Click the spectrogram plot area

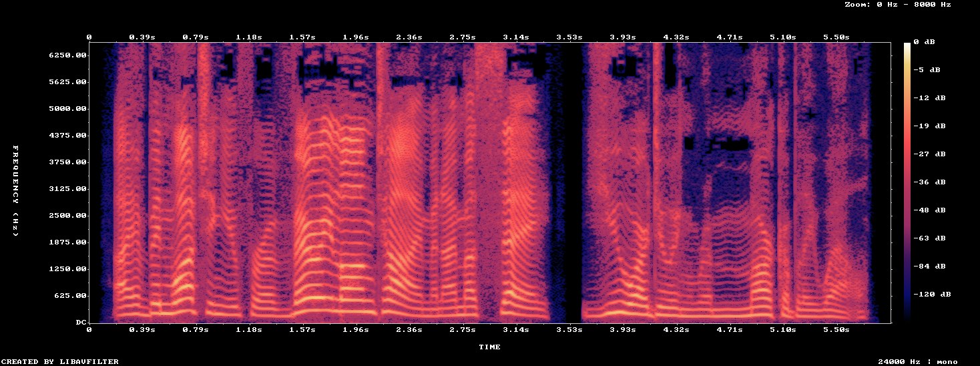click(x=490, y=182)
